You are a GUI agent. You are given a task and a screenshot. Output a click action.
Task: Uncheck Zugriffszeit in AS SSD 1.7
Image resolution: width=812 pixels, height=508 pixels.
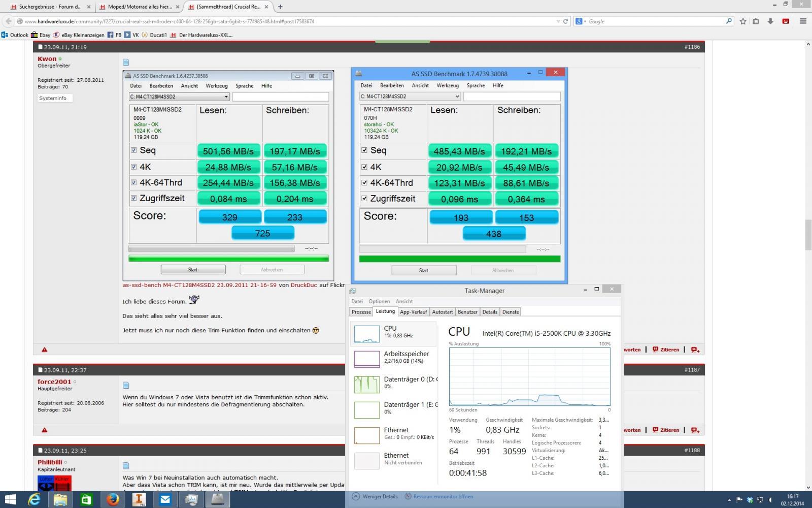coord(364,198)
